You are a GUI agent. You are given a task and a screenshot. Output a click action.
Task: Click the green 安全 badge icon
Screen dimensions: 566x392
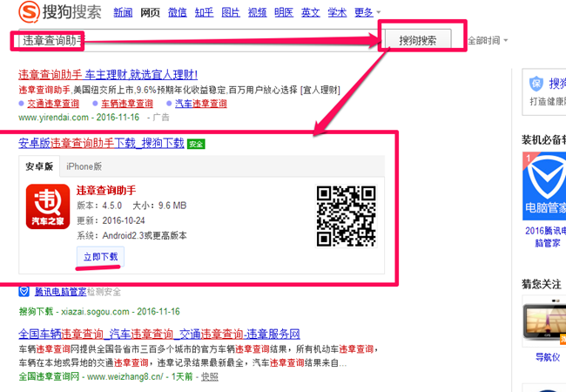[196, 144]
